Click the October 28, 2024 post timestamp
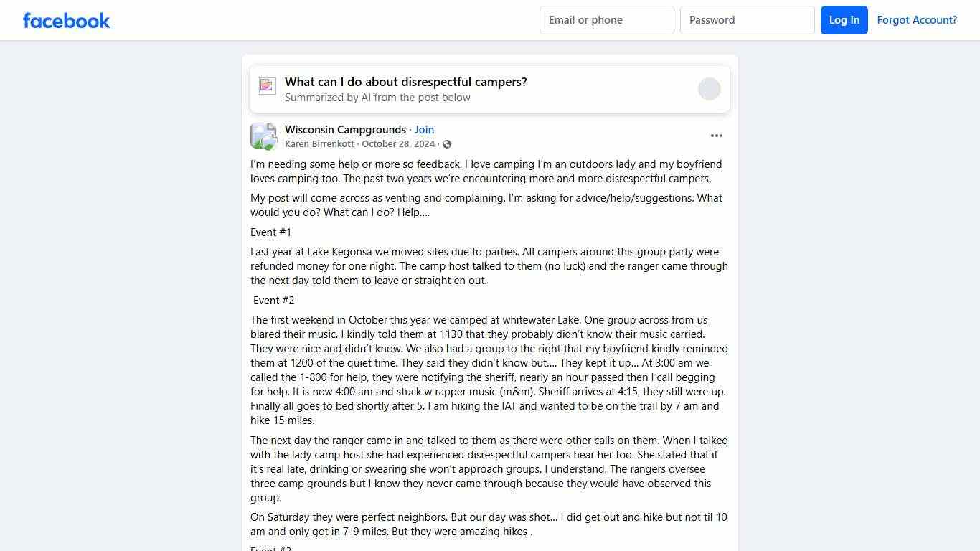Screen dimensions: 980x551 (398, 144)
